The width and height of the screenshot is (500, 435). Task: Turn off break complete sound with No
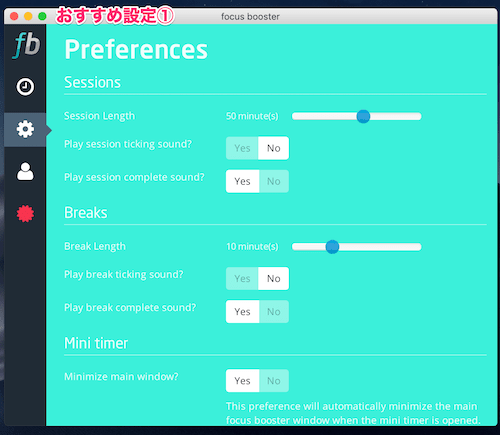(x=274, y=312)
